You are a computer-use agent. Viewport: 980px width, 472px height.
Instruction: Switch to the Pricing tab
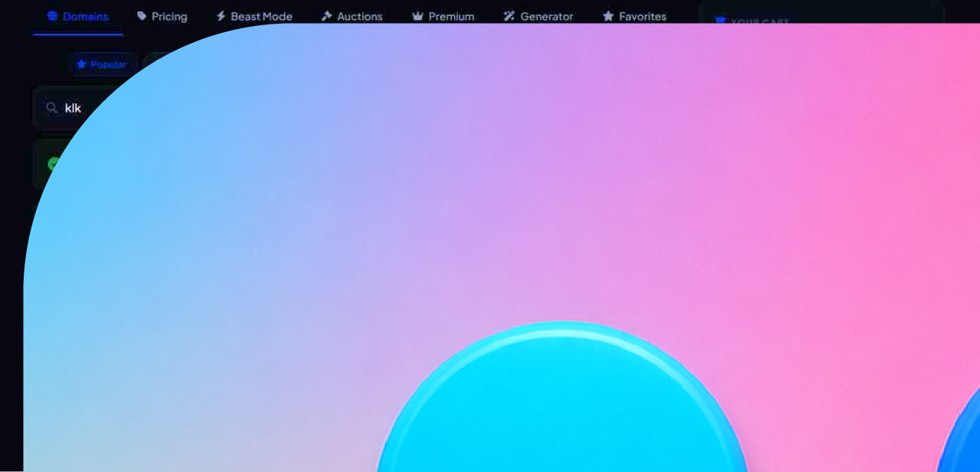coord(162,17)
